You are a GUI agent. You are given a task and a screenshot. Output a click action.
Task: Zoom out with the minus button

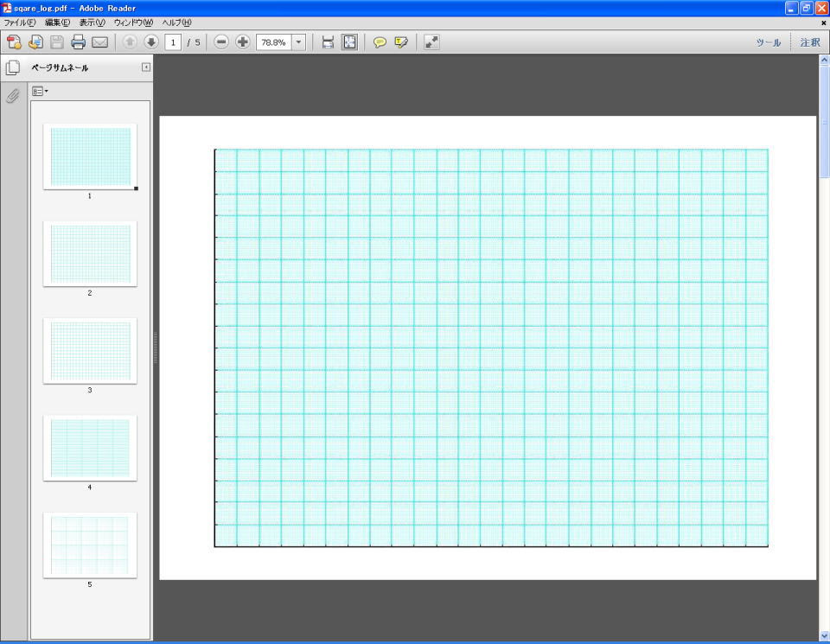pos(221,42)
